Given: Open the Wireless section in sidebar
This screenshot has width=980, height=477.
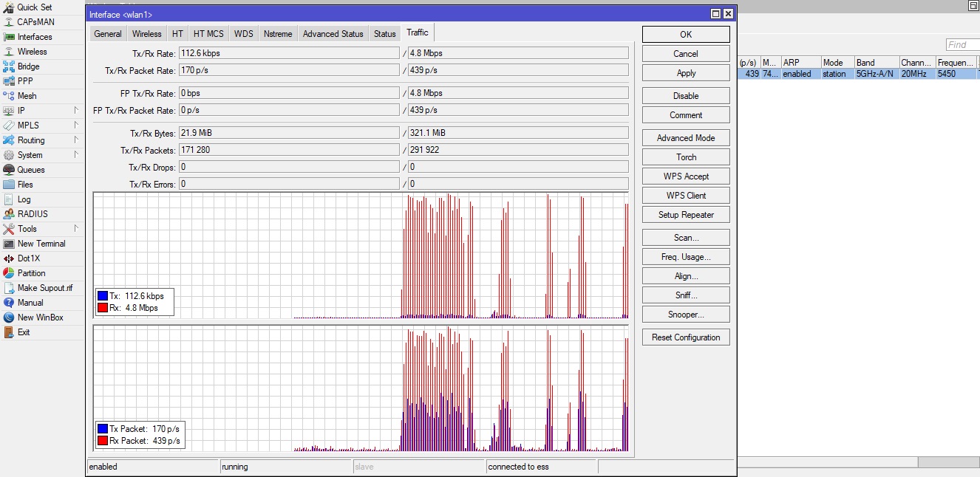Looking at the screenshot, I should [x=31, y=52].
